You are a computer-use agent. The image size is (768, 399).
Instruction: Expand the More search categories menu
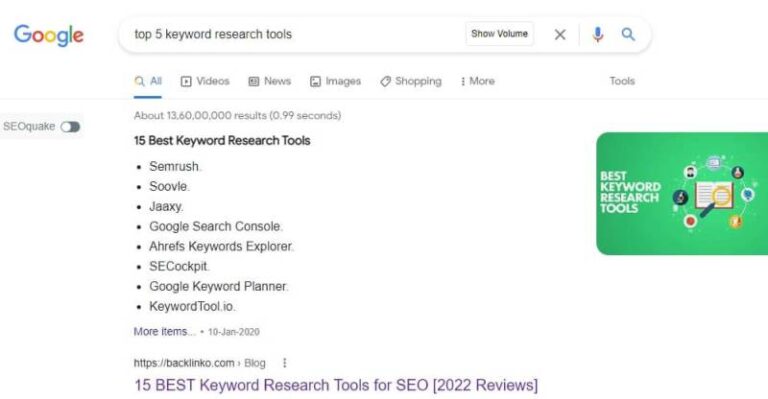tap(477, 81)
